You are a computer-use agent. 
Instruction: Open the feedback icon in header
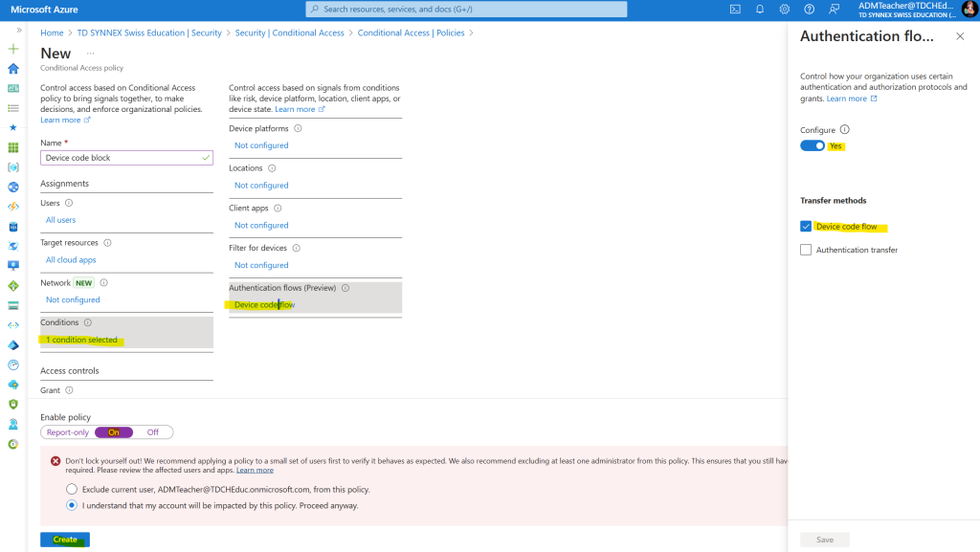point(834,10)
